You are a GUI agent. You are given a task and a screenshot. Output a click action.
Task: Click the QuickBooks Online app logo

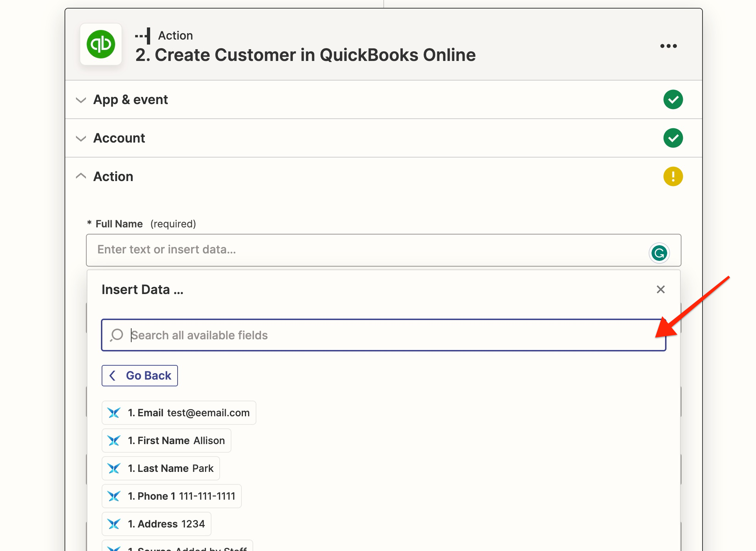(x=101, y=44)
